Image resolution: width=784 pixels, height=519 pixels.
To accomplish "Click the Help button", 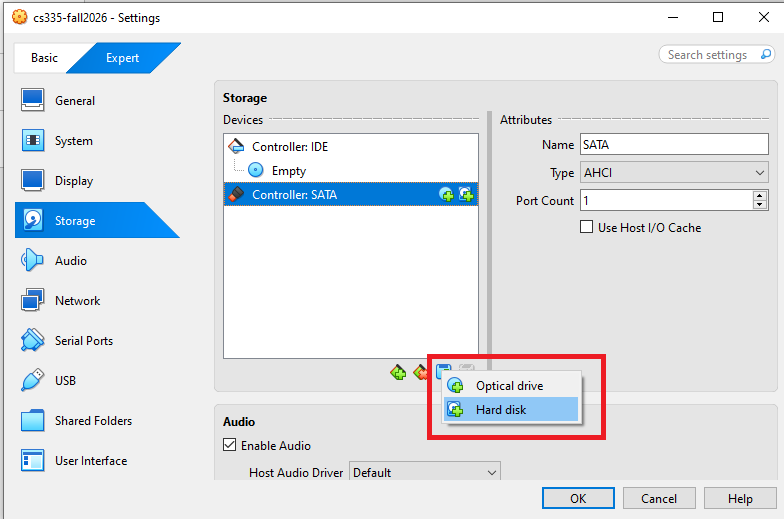I will point(740,498).
